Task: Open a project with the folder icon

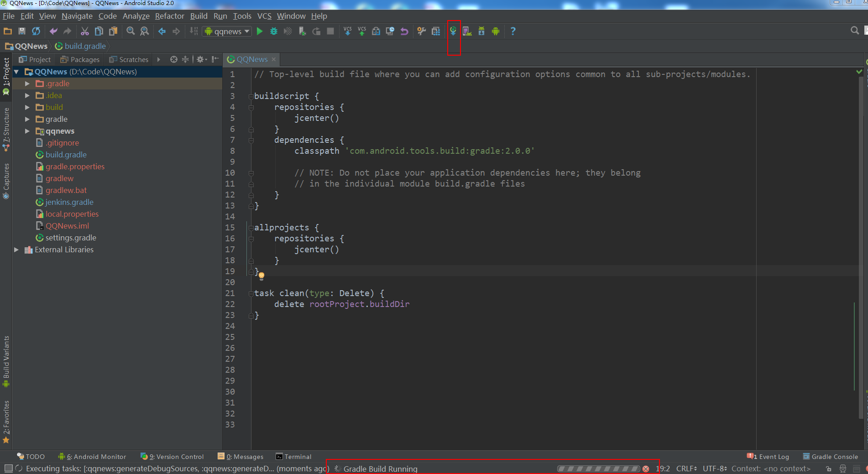Action: pos(8,31)
